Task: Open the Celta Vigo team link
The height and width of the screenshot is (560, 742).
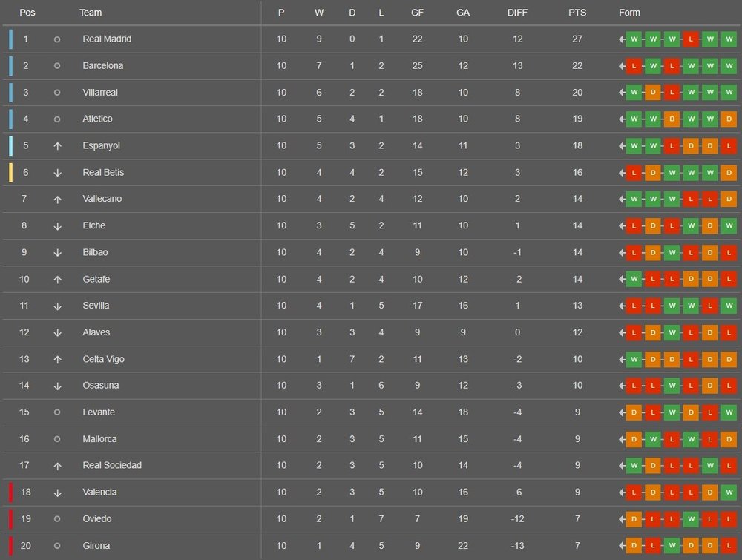Action: [x=103, y=359]
